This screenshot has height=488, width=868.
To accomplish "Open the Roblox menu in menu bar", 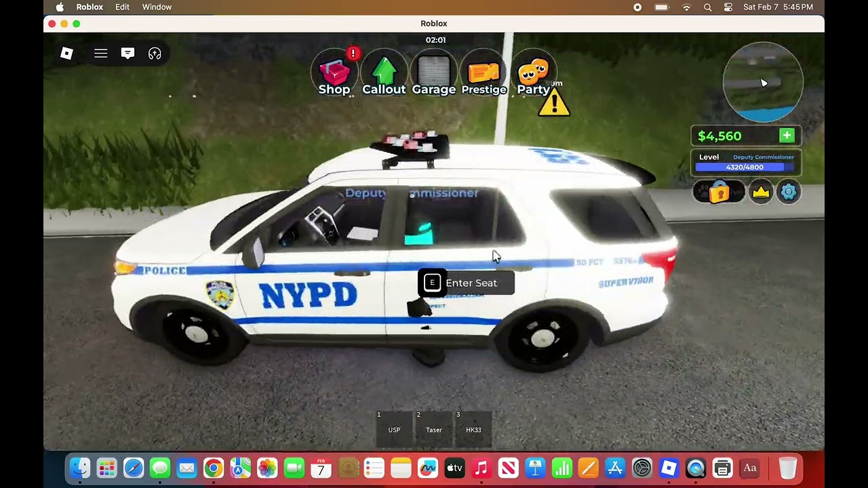I will click(x=90, y=7).
